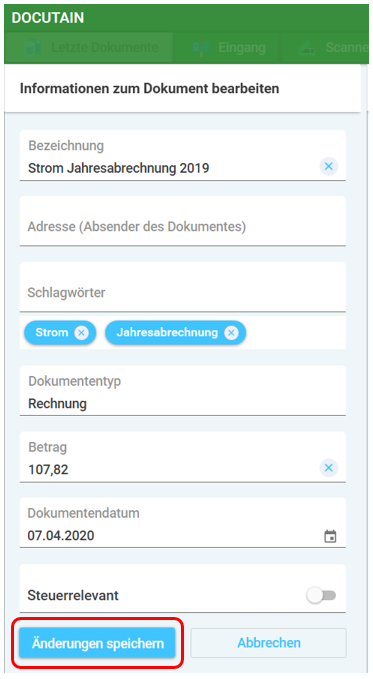The width and height of the screenshot is (373, 679).
Task: Toggle the Steuerrelevant switch
Action: click(x=321, y=595)
